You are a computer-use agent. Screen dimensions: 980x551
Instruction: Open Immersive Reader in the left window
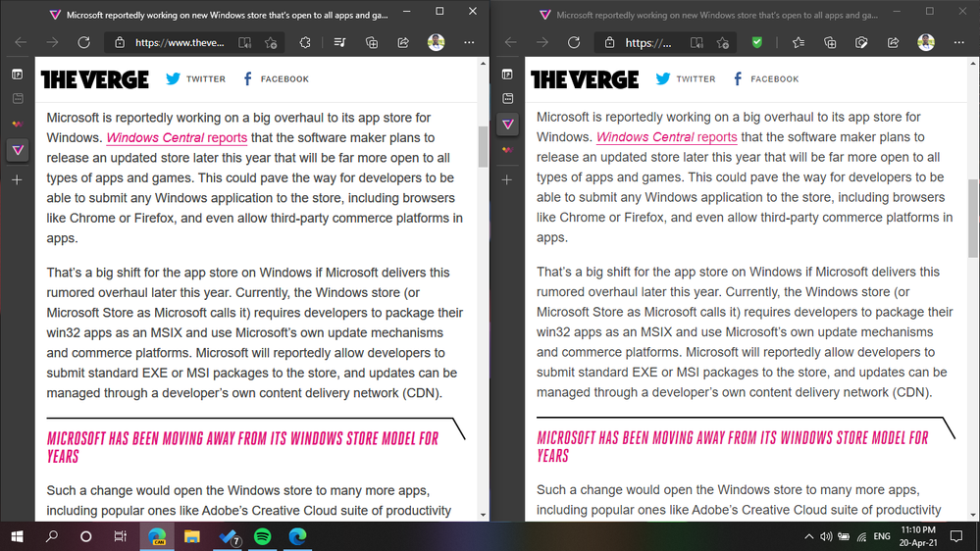245,42
